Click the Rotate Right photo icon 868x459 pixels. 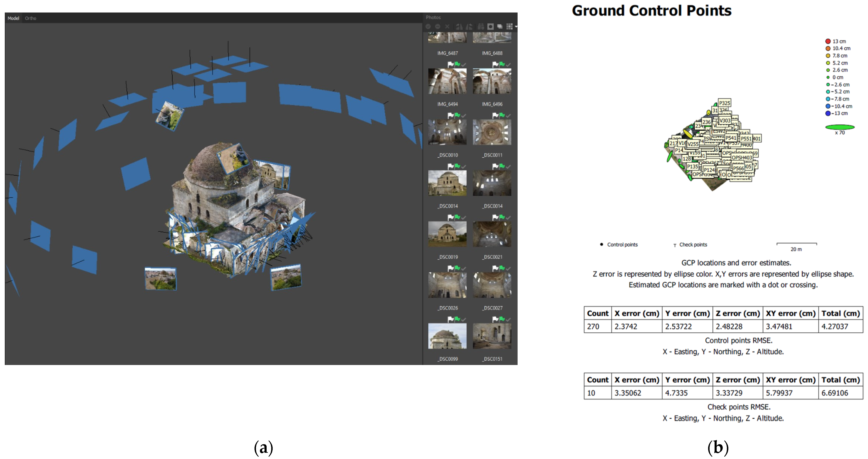click(x=459, y=26)
